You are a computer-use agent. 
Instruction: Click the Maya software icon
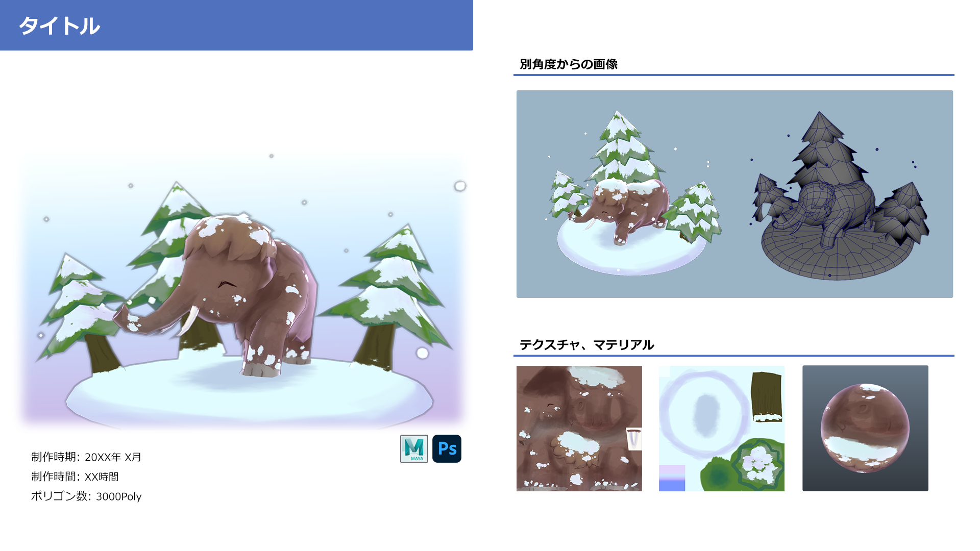tap(414, 448)
